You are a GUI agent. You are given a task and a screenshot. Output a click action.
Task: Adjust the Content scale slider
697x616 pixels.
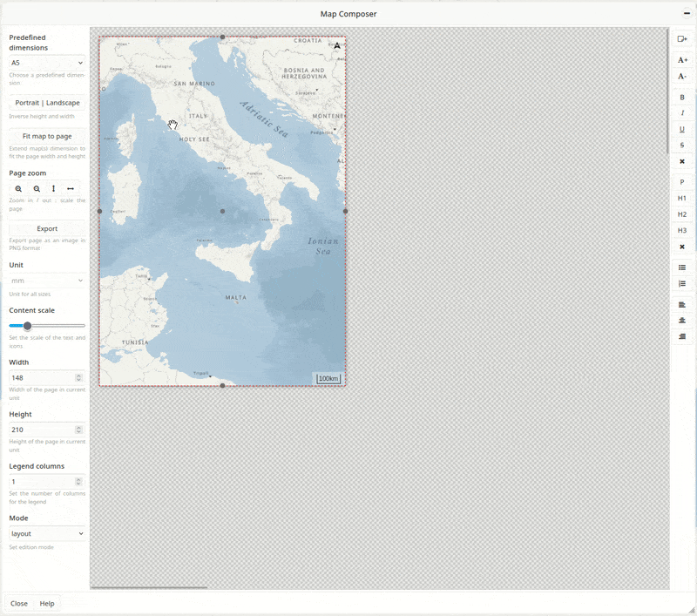(x=27, y=326)
